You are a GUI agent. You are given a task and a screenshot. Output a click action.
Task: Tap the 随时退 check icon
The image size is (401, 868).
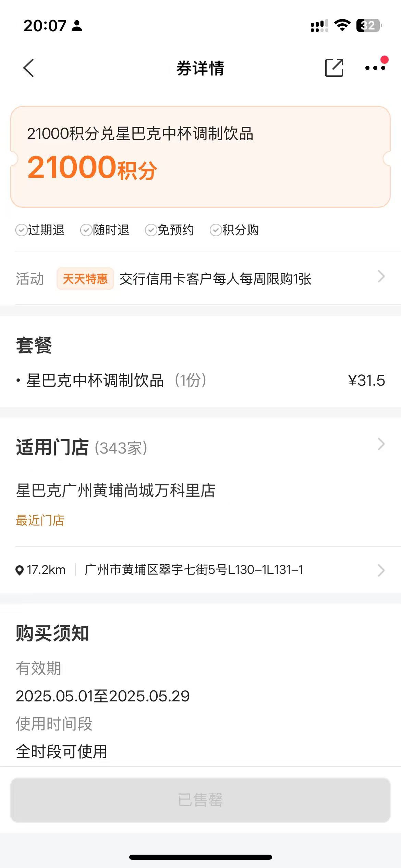pos(86,230)
